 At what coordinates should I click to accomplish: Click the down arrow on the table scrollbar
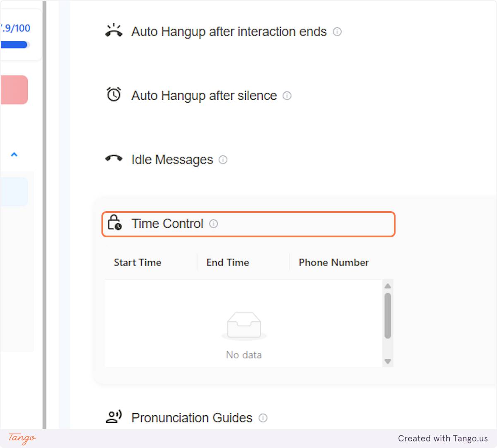coord(388,361)
